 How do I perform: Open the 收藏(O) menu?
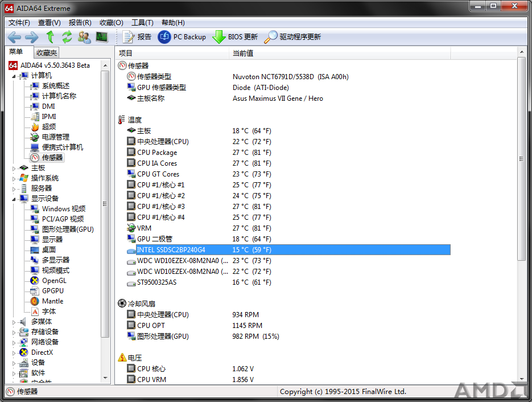pos(112,22)
